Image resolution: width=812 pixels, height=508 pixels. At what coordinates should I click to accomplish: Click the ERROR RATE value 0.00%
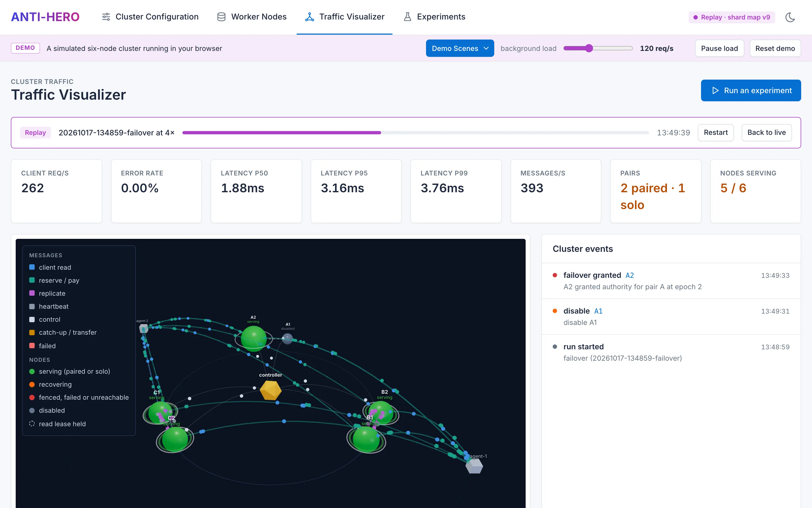[x=140, y=188]
